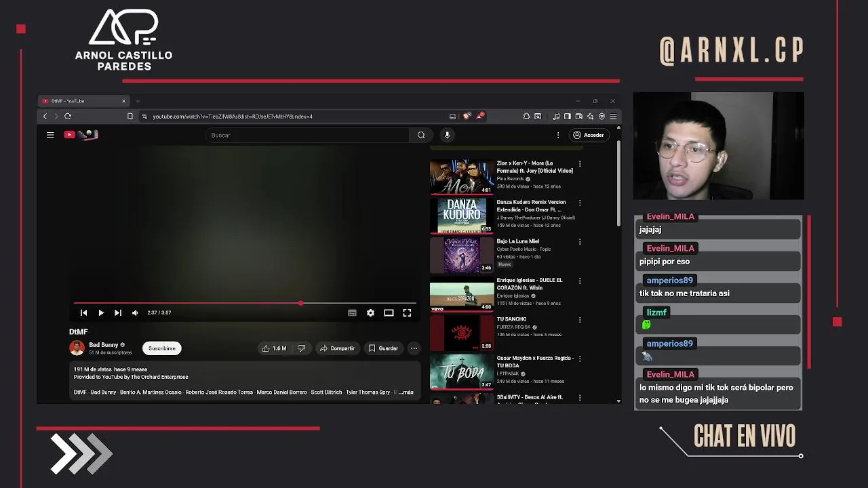Open Bajo La Luna Miel thumbnail
The image size is (868, 488).
(462, 255)
